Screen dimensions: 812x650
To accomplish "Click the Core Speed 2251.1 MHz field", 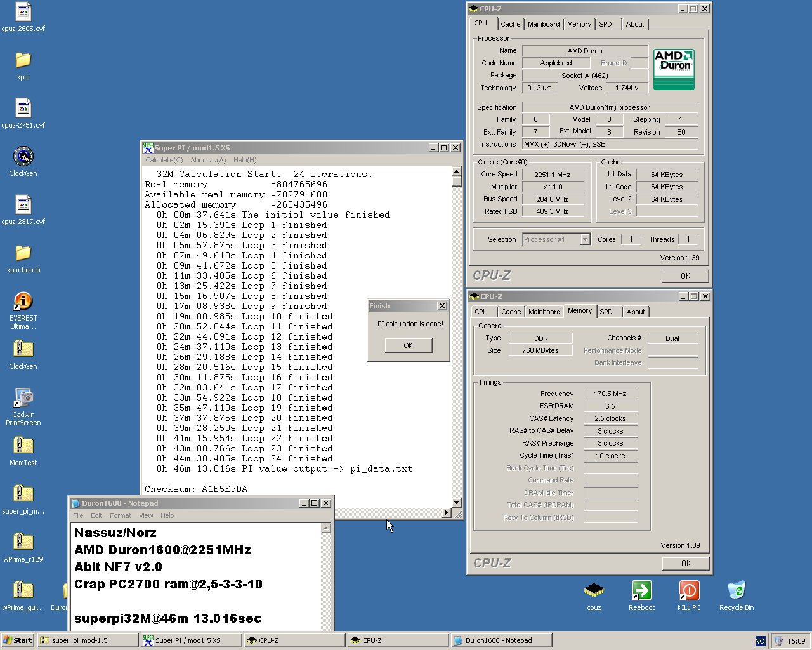I will (552, 175).
